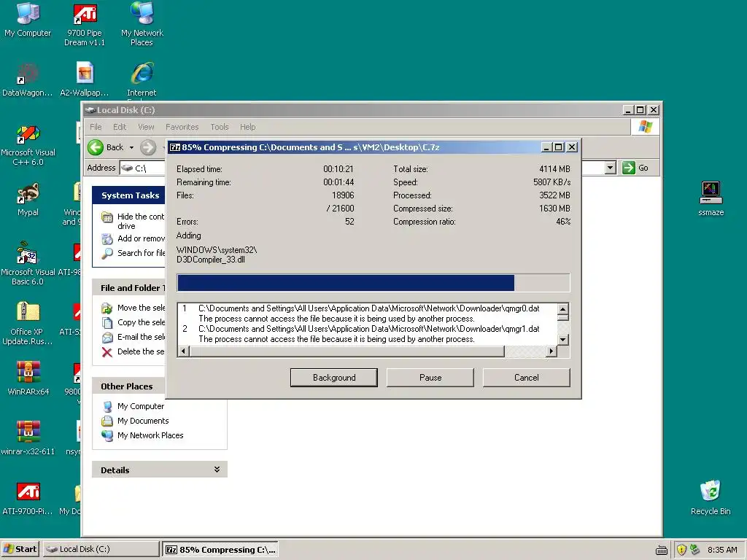
Task: Switch to Local Disk (C:) taskbar button
Action: tap(101, 549)
